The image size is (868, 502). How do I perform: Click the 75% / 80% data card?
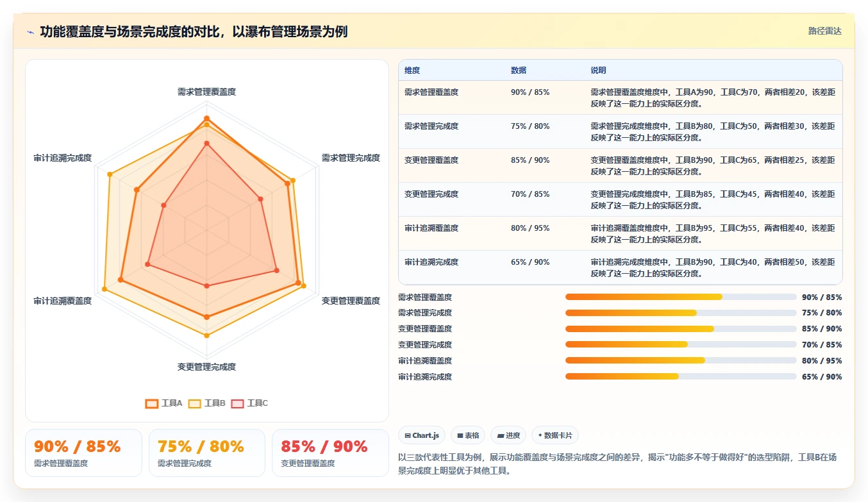pyautogui.click(x=207, y=453)
